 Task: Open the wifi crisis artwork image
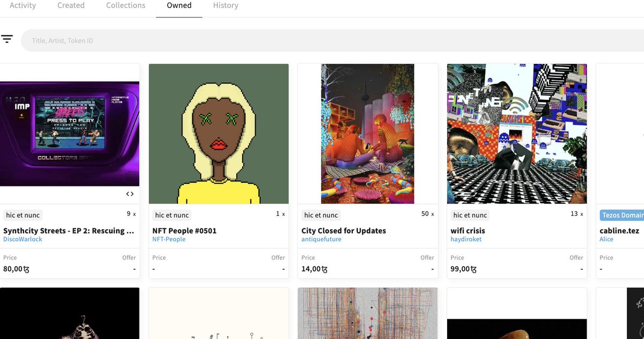pos(517,134)
